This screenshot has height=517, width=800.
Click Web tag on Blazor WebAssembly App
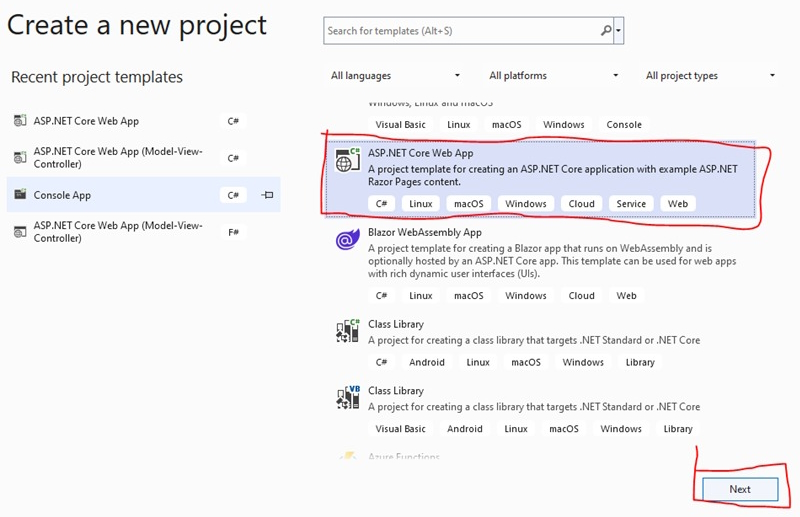pos(626,296)
